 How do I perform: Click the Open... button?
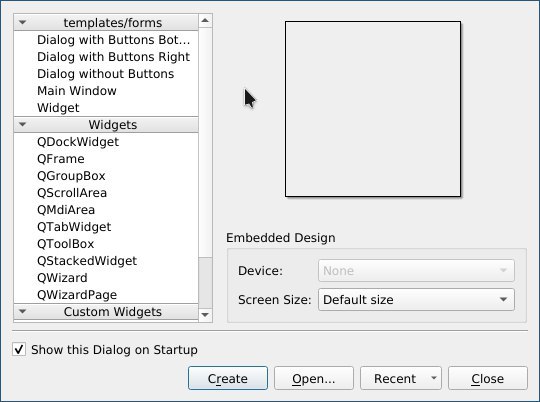point(313,378)
